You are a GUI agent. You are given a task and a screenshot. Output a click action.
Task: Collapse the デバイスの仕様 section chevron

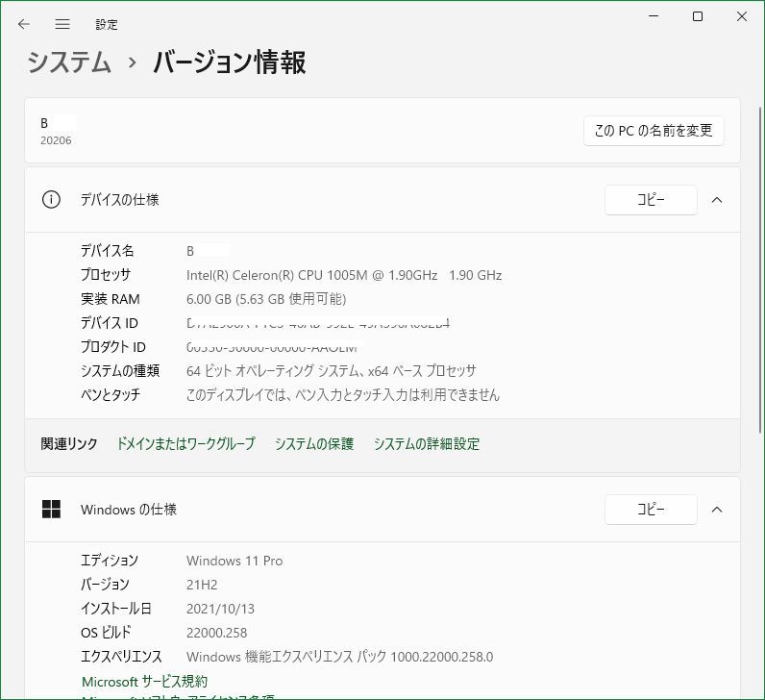click(717, 200)
